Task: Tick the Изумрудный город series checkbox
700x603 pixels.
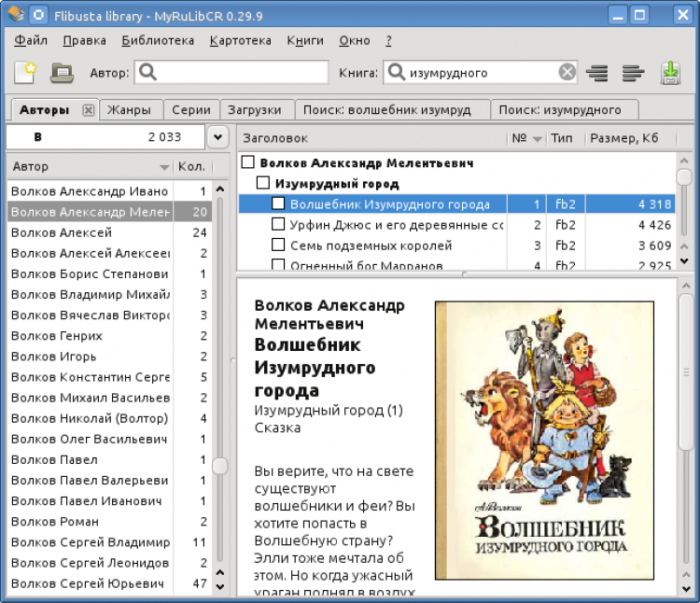Action: pos(263,184)
